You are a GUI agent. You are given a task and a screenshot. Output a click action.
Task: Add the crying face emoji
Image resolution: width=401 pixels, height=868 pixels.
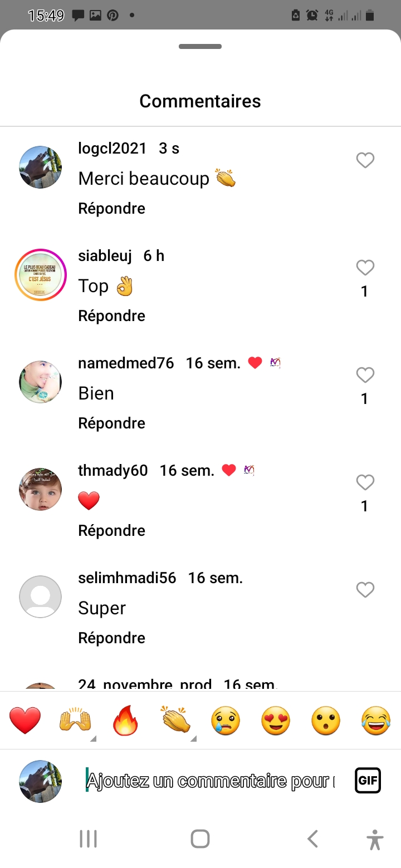(226, 721)
